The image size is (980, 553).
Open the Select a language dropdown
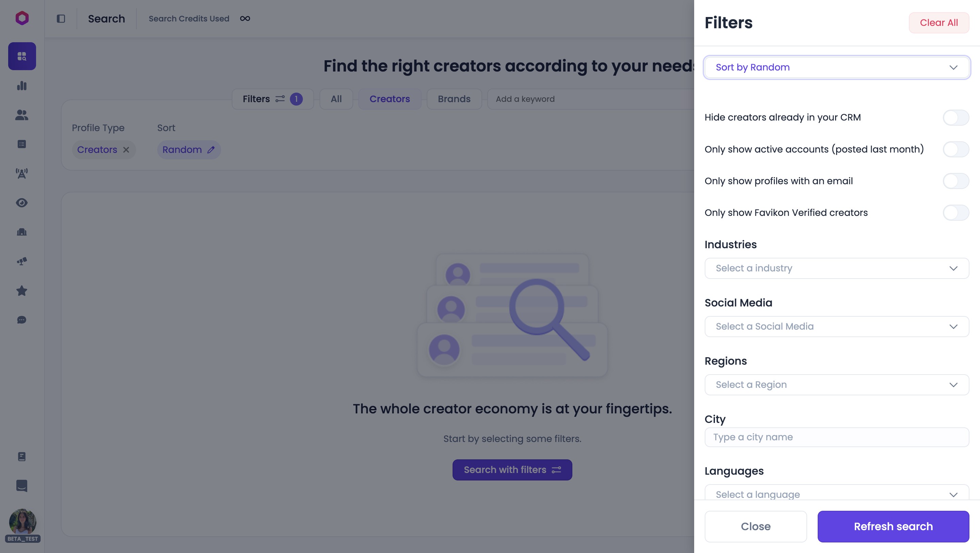click(837, 493)
